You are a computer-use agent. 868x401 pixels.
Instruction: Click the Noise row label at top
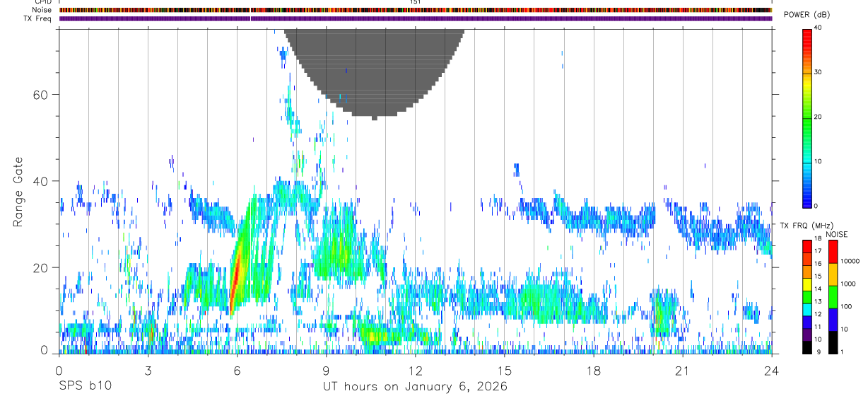(41, 10)
